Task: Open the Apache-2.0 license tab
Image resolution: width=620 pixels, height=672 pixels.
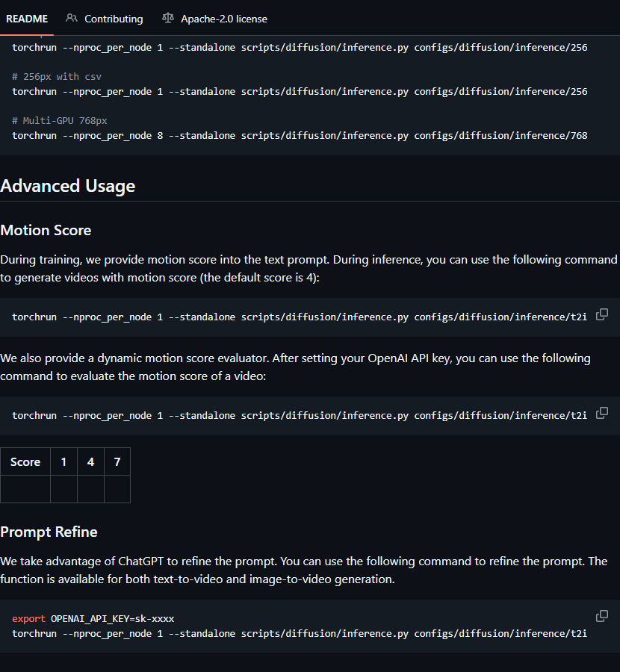Action: [223, 19]
